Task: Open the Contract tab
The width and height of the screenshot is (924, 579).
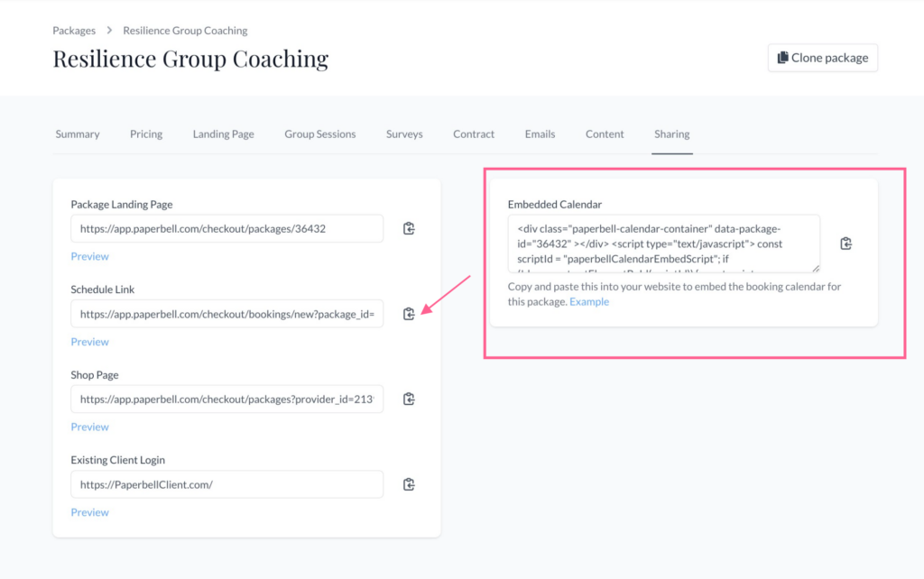Action: 474,134
